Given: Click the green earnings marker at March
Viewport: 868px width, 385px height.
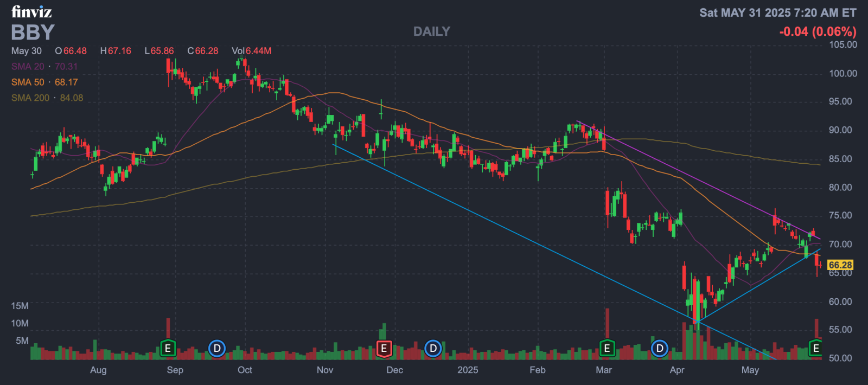Looking at the screenshot, I should tap(607, 348).
